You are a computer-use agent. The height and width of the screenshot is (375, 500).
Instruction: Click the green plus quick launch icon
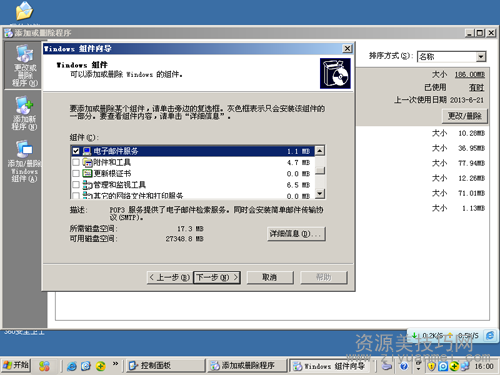coord(101,366)
